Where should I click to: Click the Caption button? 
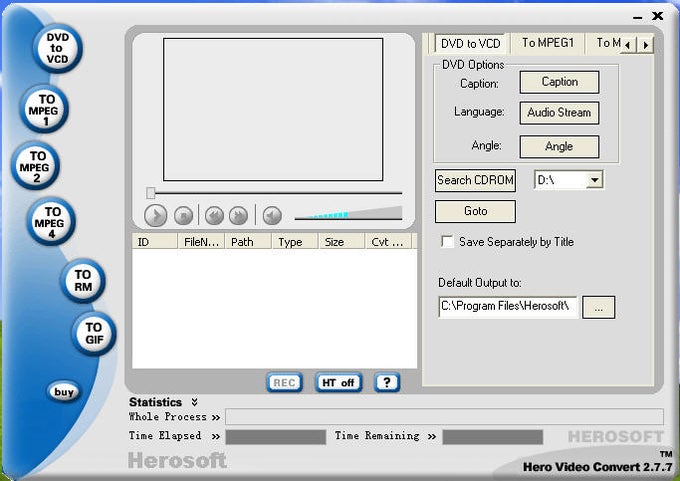point(559,82)
